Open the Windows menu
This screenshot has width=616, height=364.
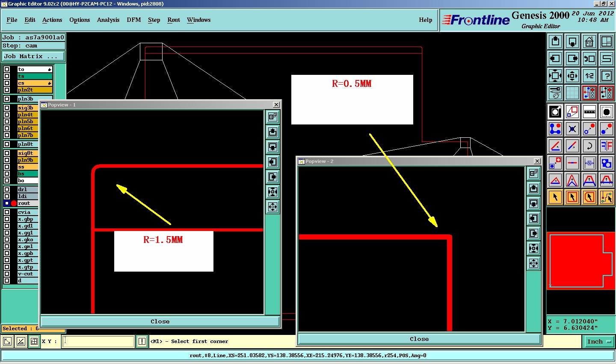(199, 20)
